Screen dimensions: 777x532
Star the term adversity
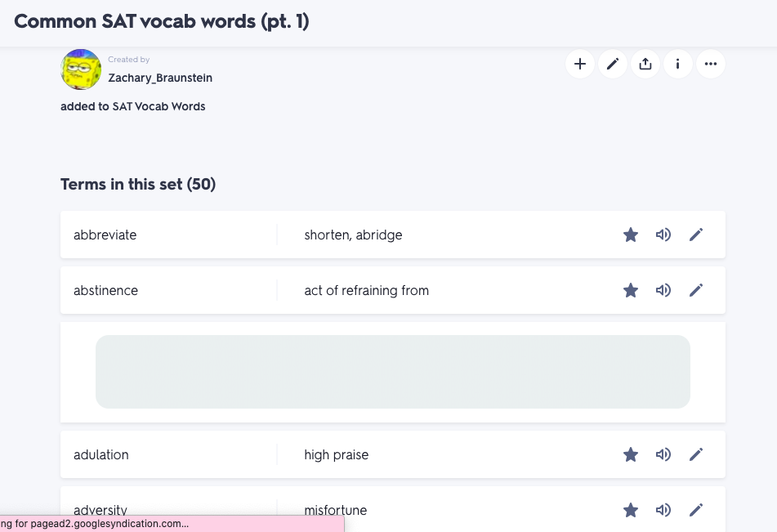(631, 510)
